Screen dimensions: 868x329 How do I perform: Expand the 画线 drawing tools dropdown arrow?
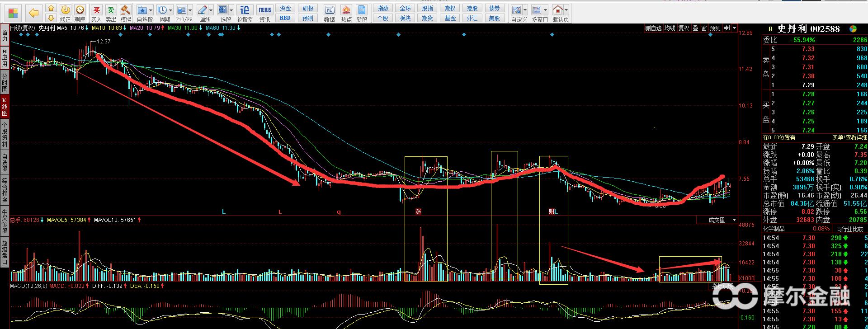pyautogui.click(x=211, y=10)
